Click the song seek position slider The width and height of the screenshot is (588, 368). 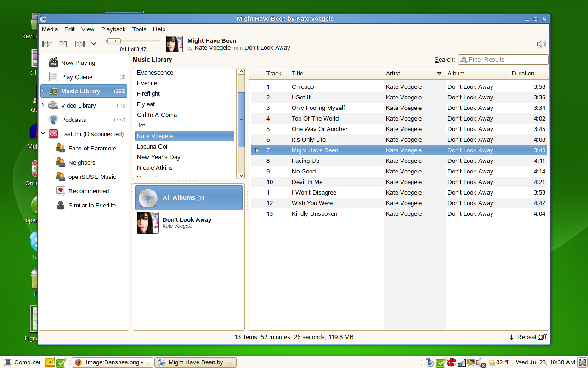[133, 41]
